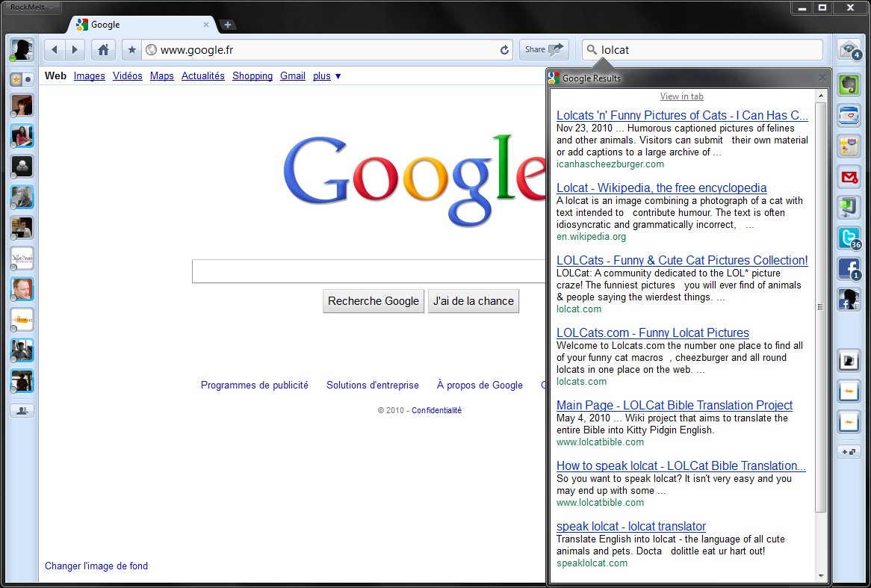Open Lolcats 'n' Funny Pictures of Cats result

point(682,116)
